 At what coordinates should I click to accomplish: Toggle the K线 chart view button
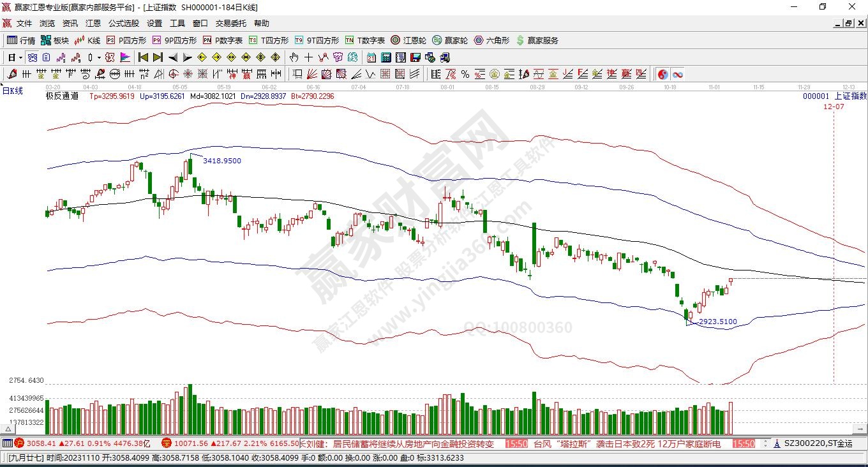(x=87, y=40)
